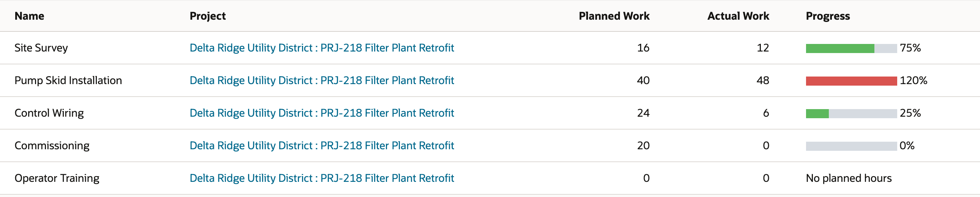Click the red 120% progress bar
This screenshot has height=197, width=980.
point(851,81)
